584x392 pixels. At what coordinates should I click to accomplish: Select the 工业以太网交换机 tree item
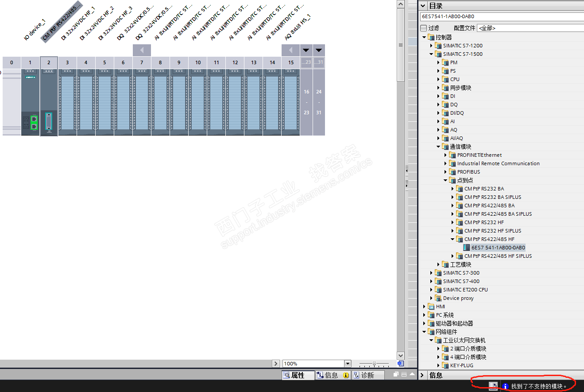tap(464, 340)
